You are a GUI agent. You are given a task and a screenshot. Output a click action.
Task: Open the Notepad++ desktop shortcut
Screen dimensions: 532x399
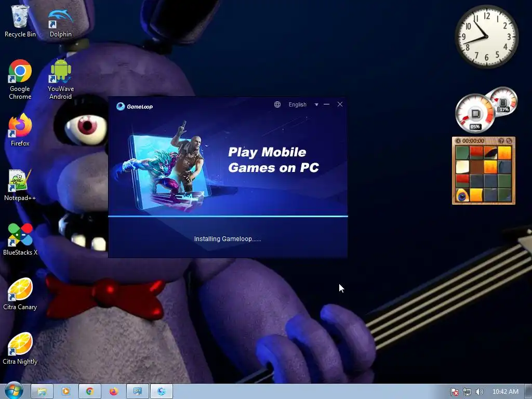point(20,185)
